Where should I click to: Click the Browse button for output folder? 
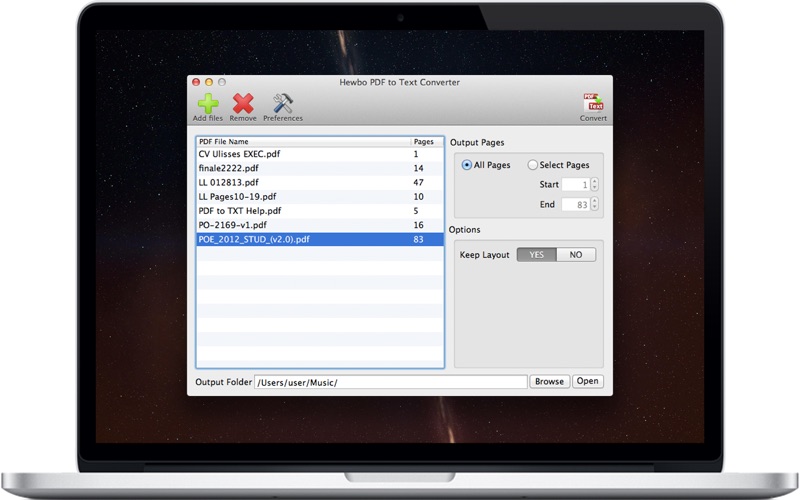tap(549, 381)
